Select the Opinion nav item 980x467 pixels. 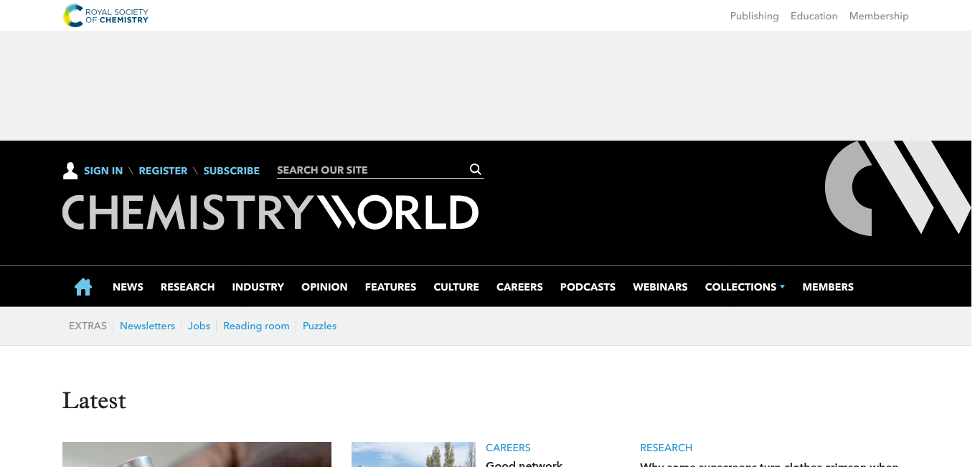(324, 287)
